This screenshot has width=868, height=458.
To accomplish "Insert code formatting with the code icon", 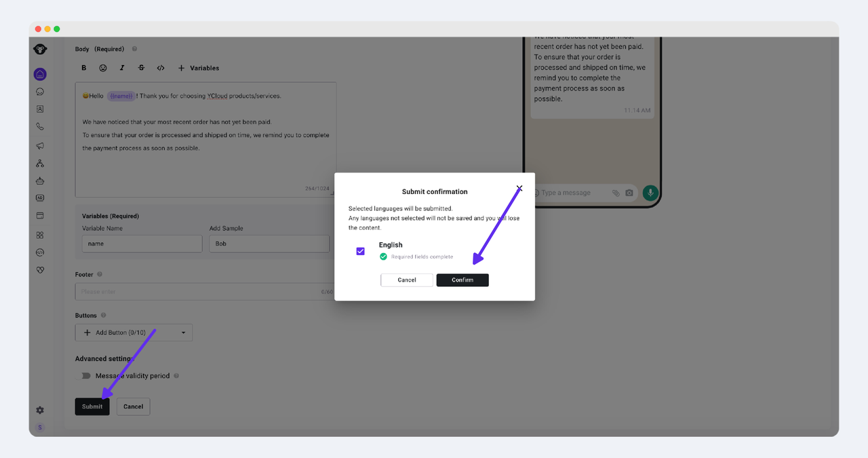I will pyautogui.click(x=161, y=68).
